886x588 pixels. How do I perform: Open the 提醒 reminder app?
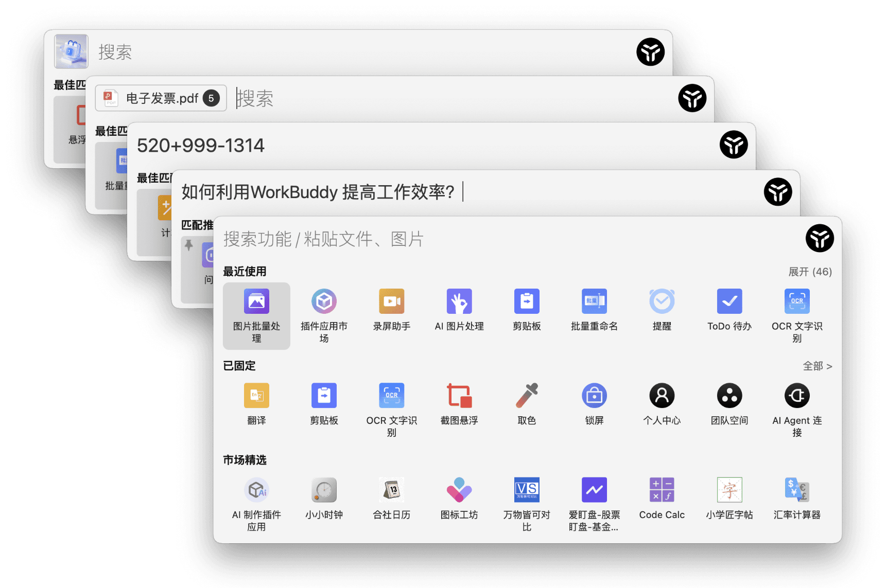pyautogui.click(x=662, y=310)
